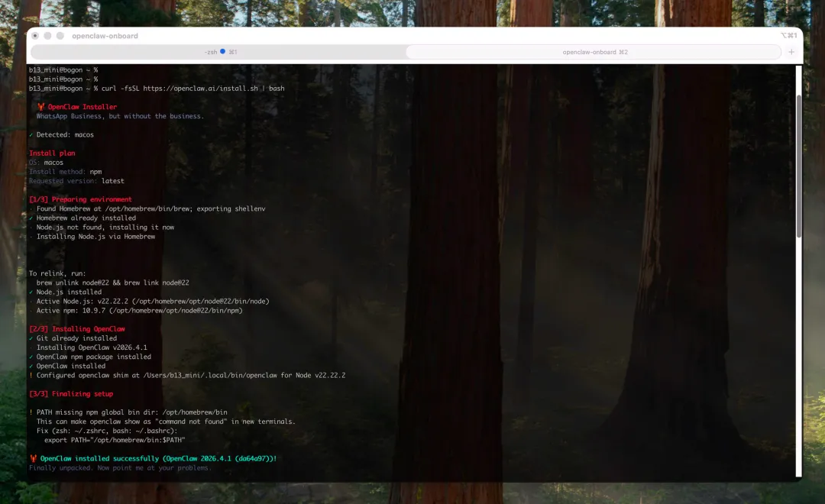Click the 'Install method: npm' line
Image resolution: width=825 pixels, height=504 pixels.
coord(65,172)
